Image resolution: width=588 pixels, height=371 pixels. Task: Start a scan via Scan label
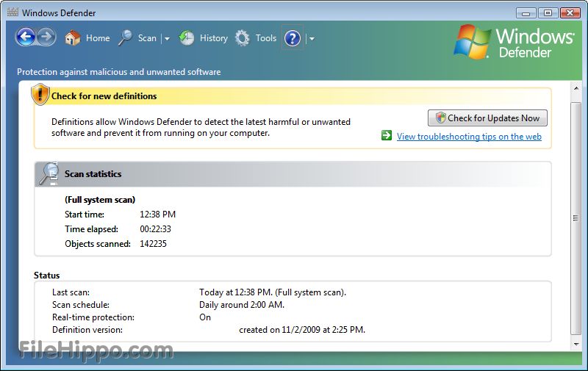click(147, 38)
